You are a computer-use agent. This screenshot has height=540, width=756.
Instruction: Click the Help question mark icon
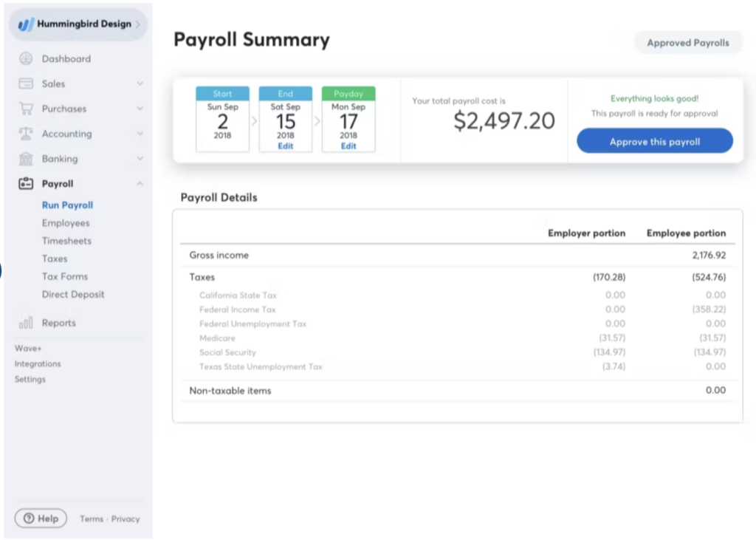(x=27, y=518)
